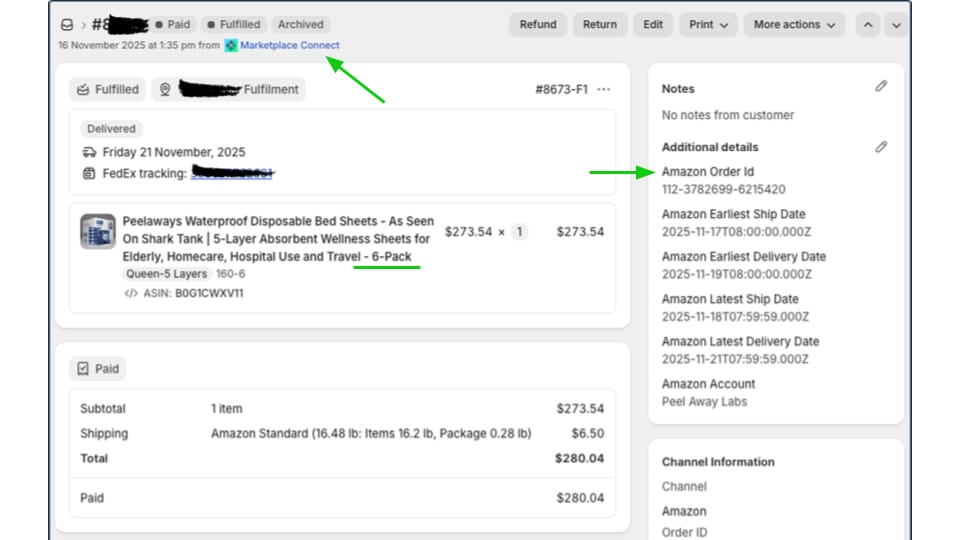Expand the More actions dropdown
This screenshot has height=540, width=960.
(x=794, y=24)
